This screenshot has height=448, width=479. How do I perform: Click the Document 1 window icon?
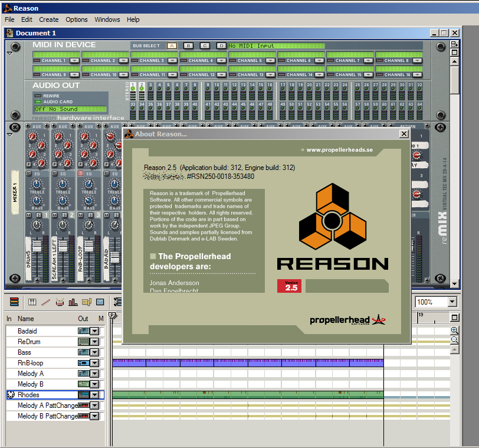point(10,33)
